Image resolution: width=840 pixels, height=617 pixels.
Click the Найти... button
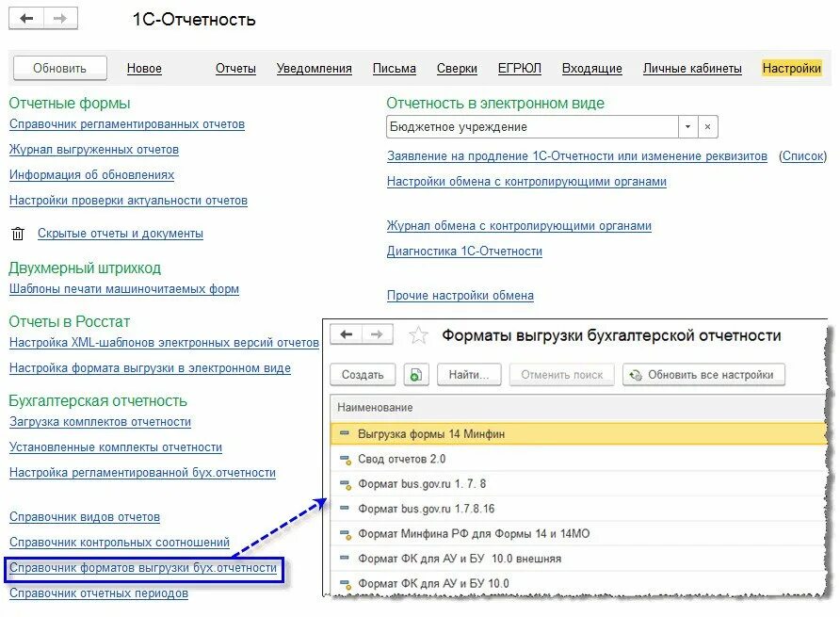469,375
